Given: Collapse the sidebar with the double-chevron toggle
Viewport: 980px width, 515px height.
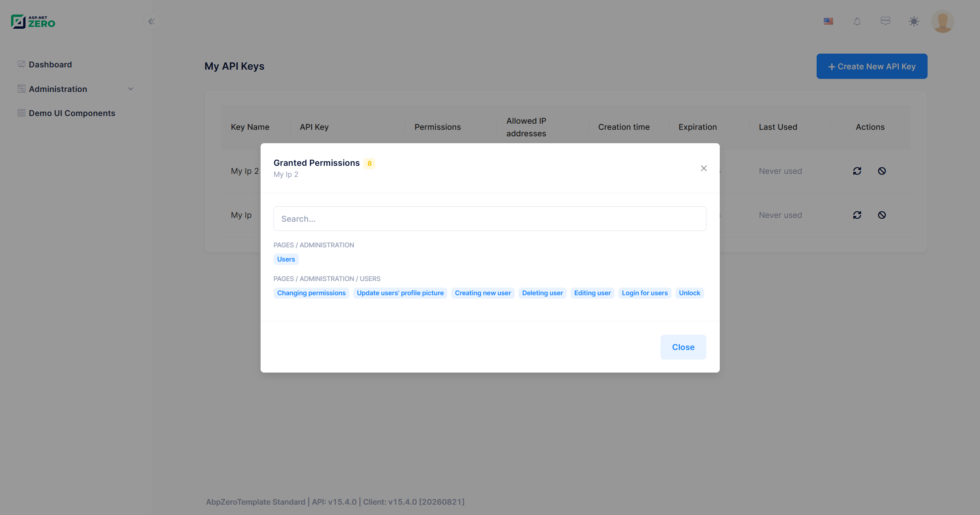Looking at the screenshot, I should tap(152, 21).
